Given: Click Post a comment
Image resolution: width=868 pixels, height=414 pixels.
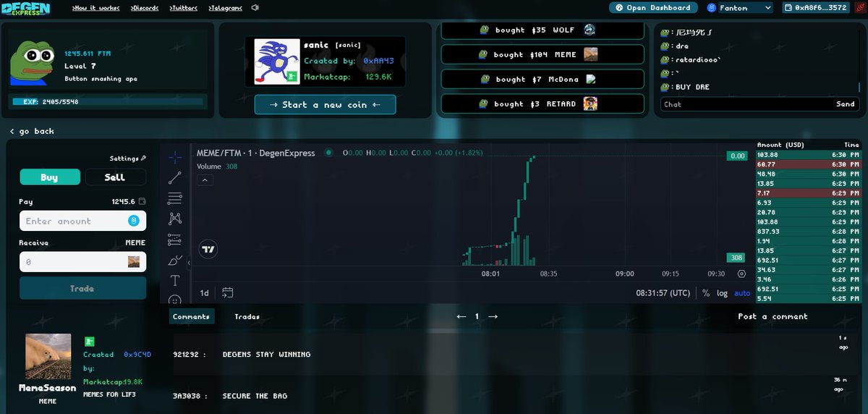Looking at the screenshot, I should [773, 316].
